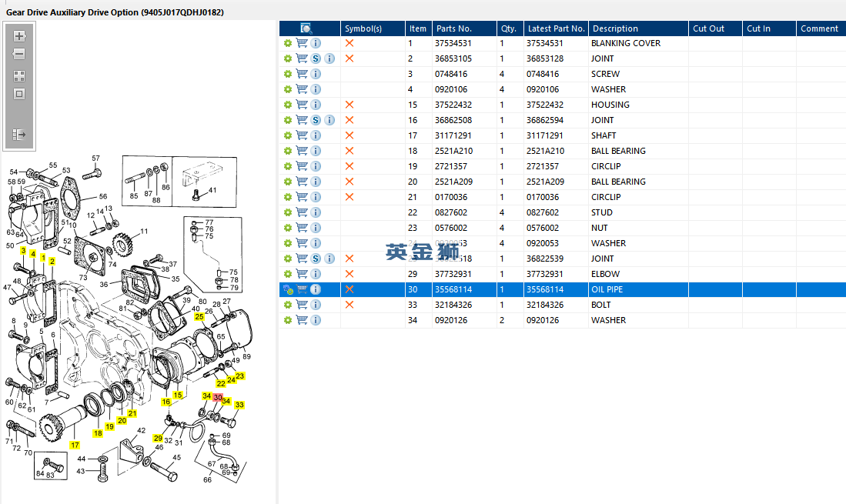Sort by the Qty. column header

click(x=510, y=28)
